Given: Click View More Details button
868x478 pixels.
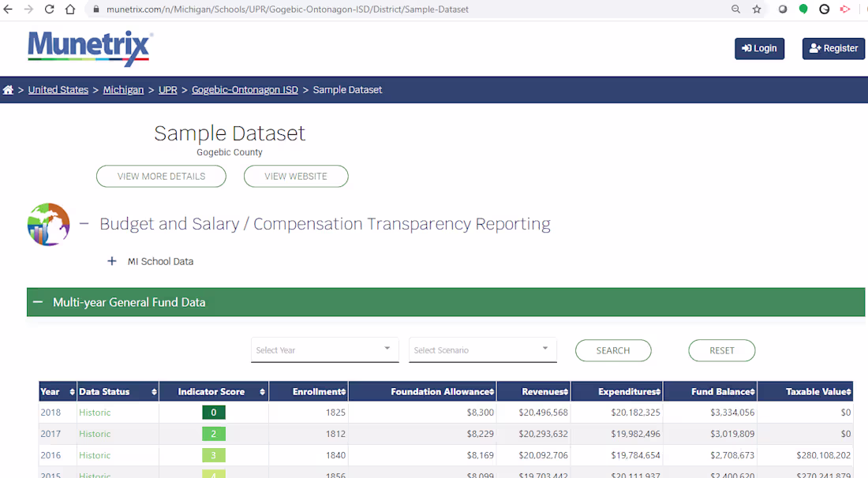Looking at the screenshot, I should point(161,176).
